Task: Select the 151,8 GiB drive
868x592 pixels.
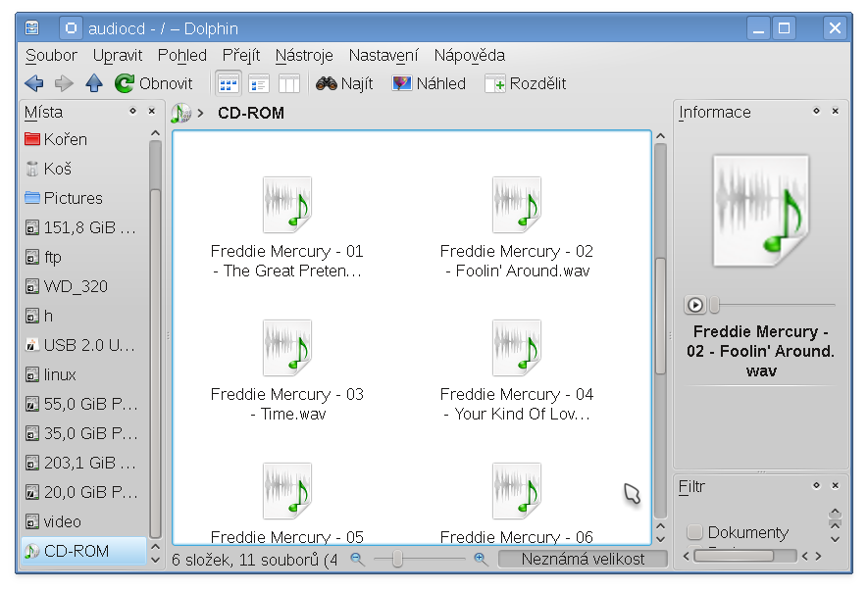Action: pos(84,227)
